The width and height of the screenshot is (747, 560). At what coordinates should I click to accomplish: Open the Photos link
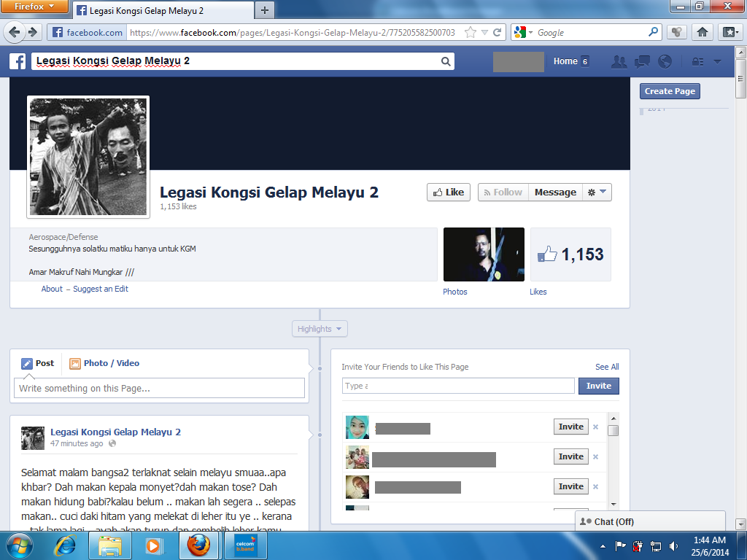click(x=455, y=292)
